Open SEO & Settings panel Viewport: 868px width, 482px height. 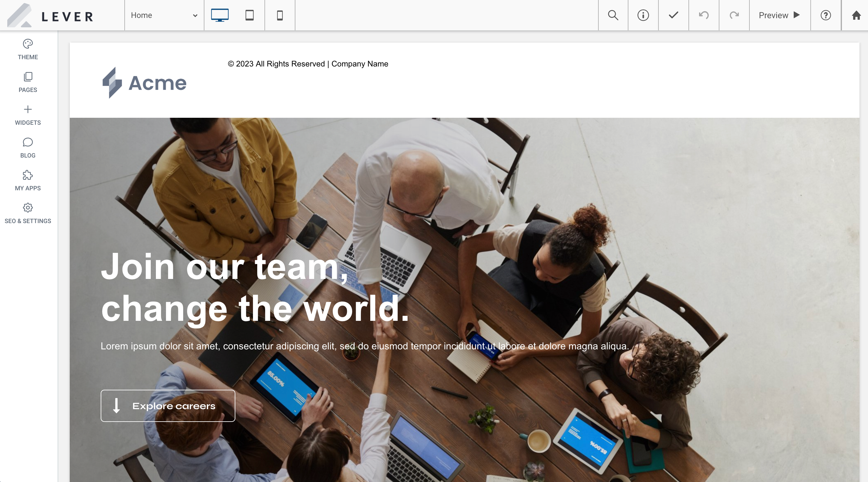(28, 213)
